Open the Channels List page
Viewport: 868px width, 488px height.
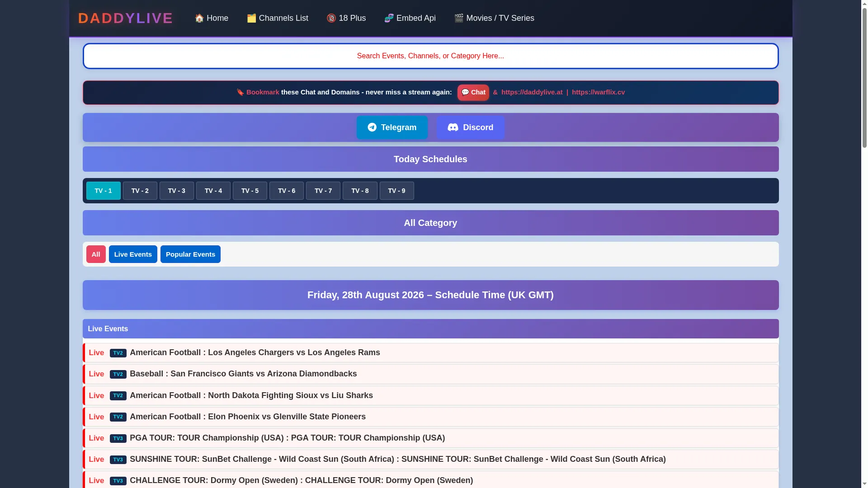(x=278, y=18)
